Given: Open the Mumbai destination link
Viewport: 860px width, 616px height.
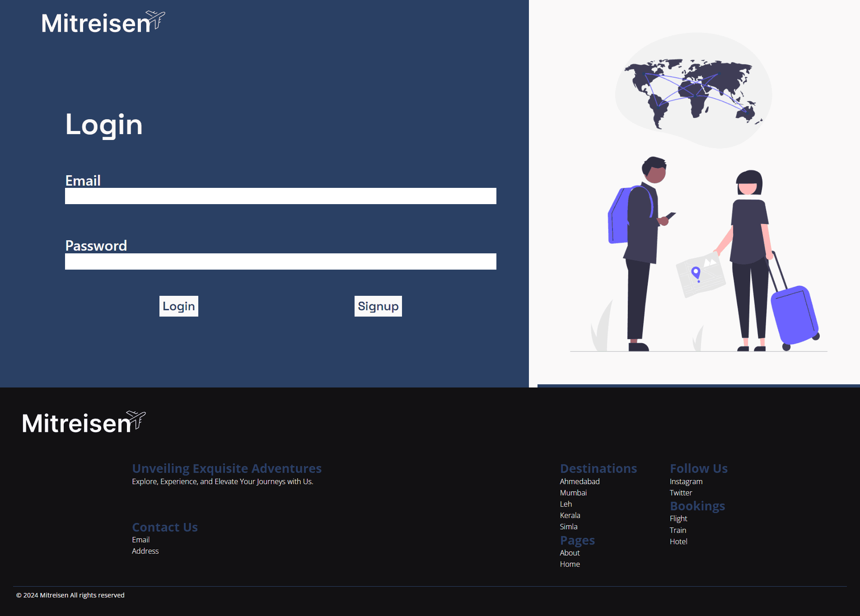Looking at the screenshot, I should (573, 493).
